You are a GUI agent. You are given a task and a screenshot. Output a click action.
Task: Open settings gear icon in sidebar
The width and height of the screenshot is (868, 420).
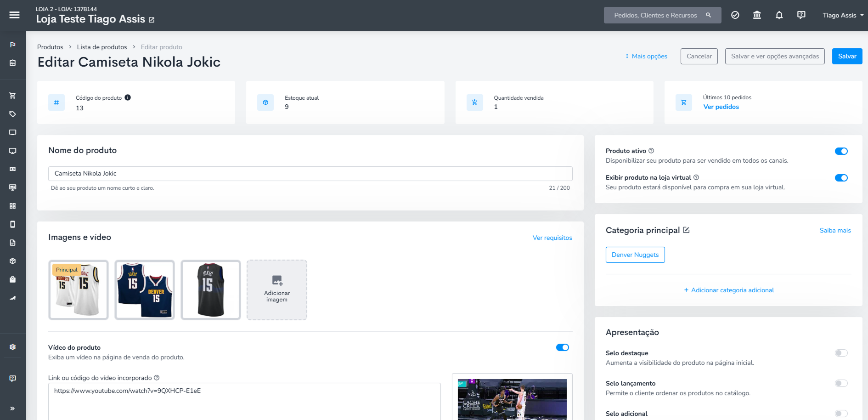tap(13, 347)
